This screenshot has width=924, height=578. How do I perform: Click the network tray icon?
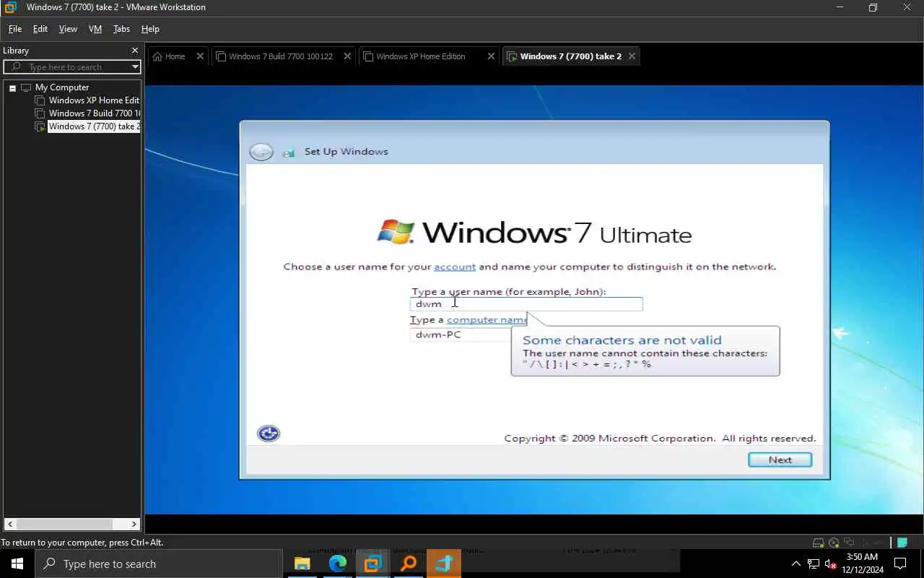814,564
